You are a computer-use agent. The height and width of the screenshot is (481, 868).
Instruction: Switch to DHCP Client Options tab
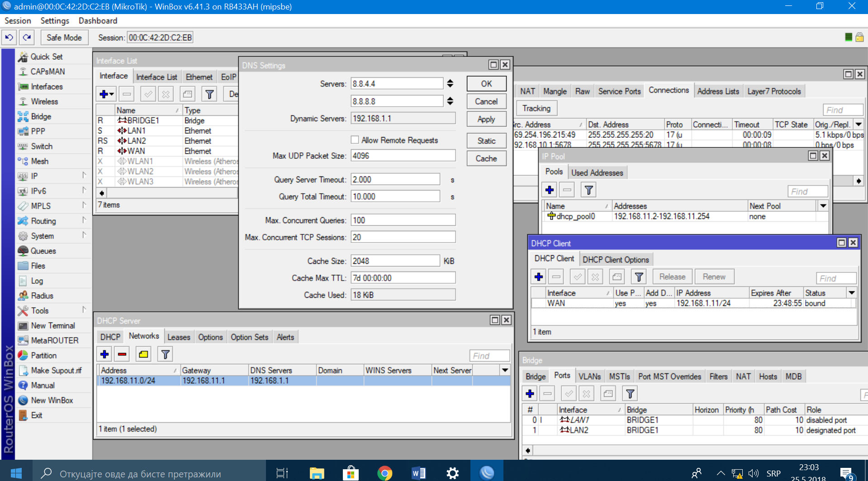616,260
